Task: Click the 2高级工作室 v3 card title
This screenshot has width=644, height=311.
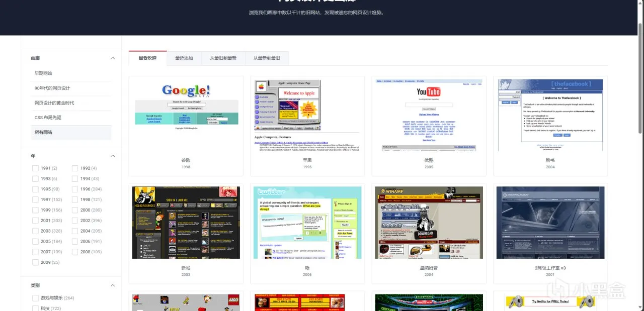Action: (550, 268)
